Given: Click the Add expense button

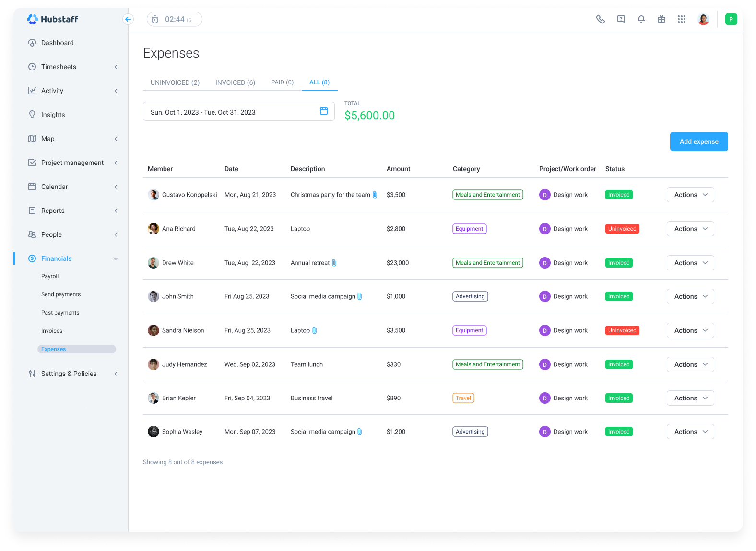Looking at the screenshot, I should (x=698, y=141).
